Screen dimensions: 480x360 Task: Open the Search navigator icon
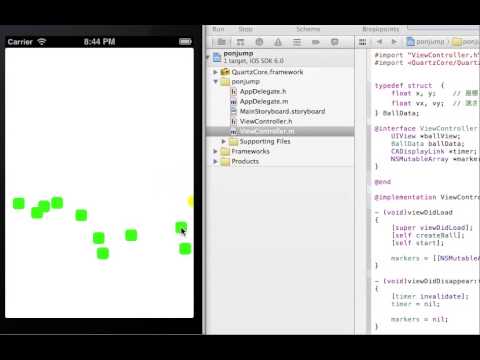point(259,42)
